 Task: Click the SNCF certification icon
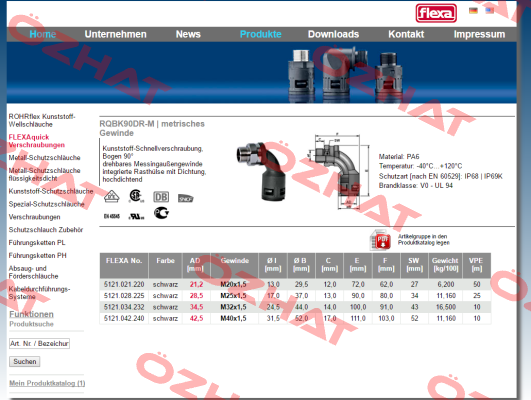click(186, 198)
